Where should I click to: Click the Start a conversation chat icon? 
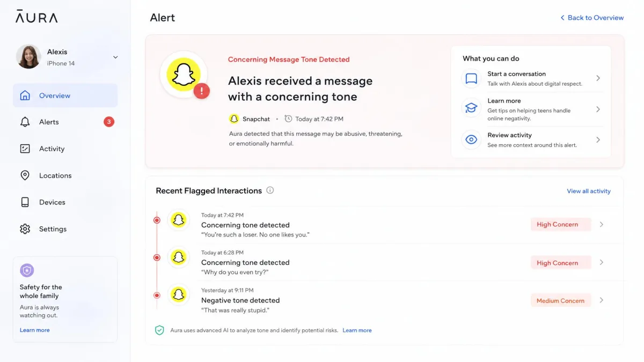[471, 79]
